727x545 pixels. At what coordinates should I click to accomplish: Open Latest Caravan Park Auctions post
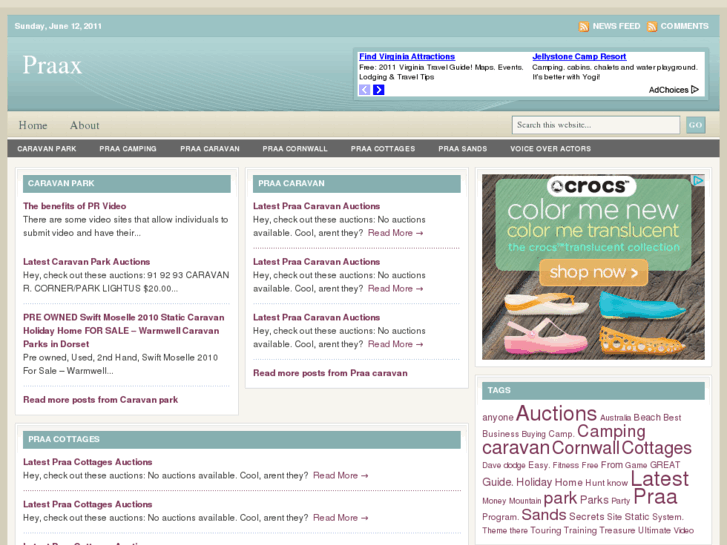tap(87, 262)
